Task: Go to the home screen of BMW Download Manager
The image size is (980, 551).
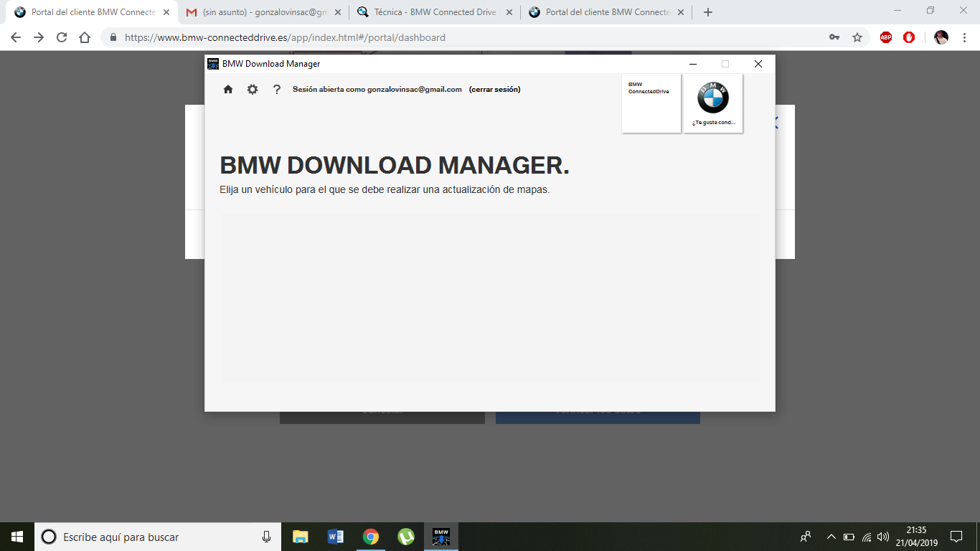Action: click(x=228, y=89)
